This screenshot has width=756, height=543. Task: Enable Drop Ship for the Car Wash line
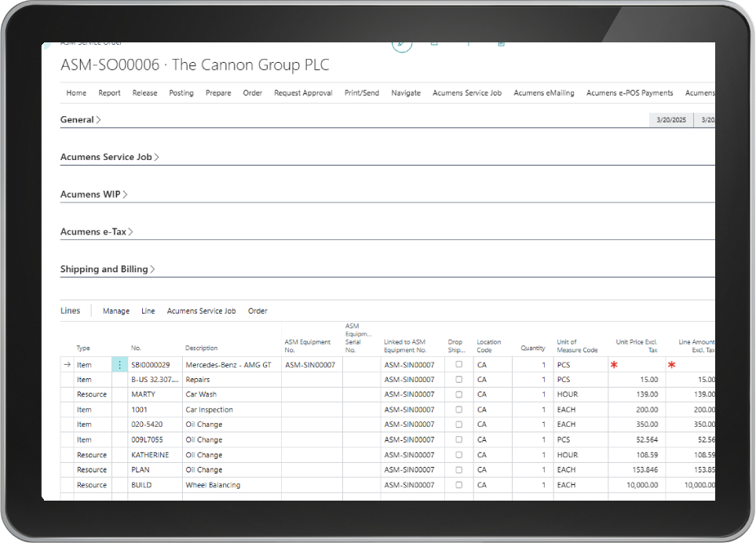tap(459, 394)
